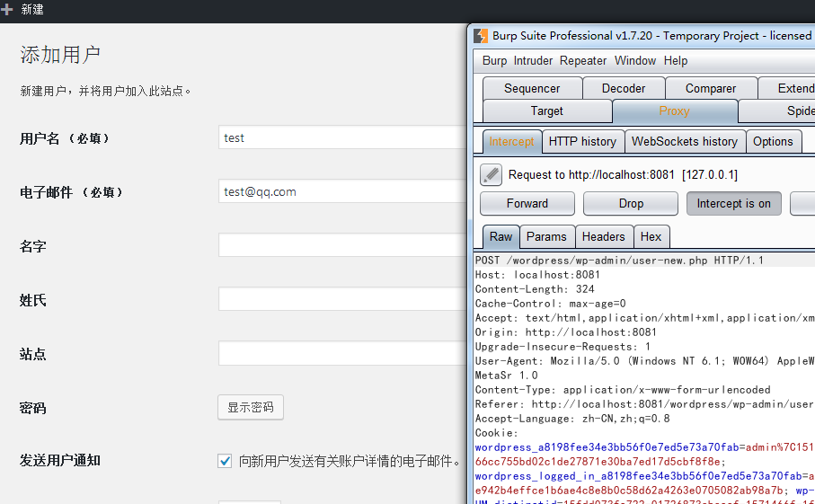Click the POST /wordpress/wp-admin/user-new.php request line
The height and width of the screenshot is (504, 815).
pos(619,261)
